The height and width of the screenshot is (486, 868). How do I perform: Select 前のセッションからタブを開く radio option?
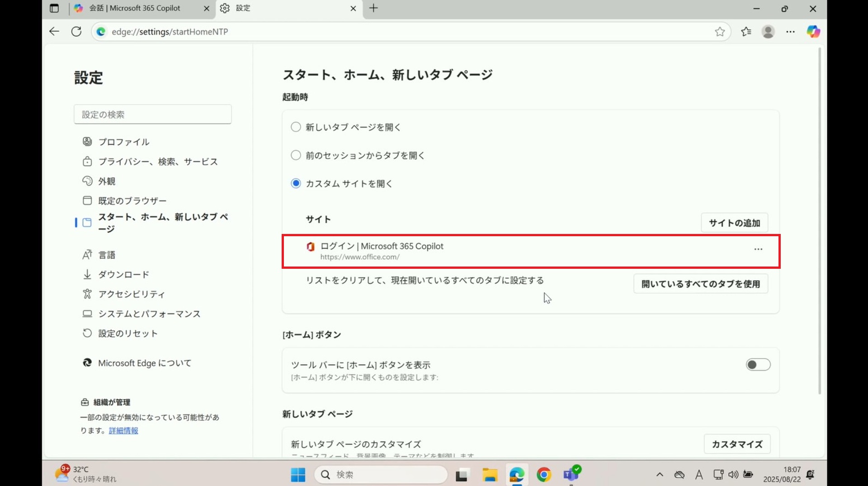296,155
